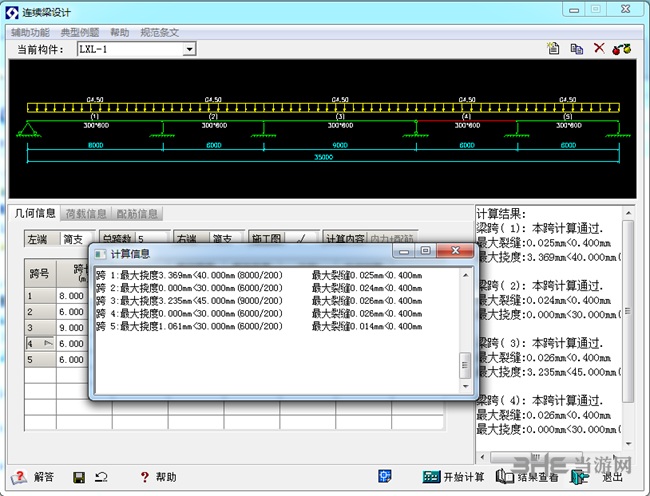650x496 pixels.
Task: Select span row header 4 in table
Action: click(40, 344)
